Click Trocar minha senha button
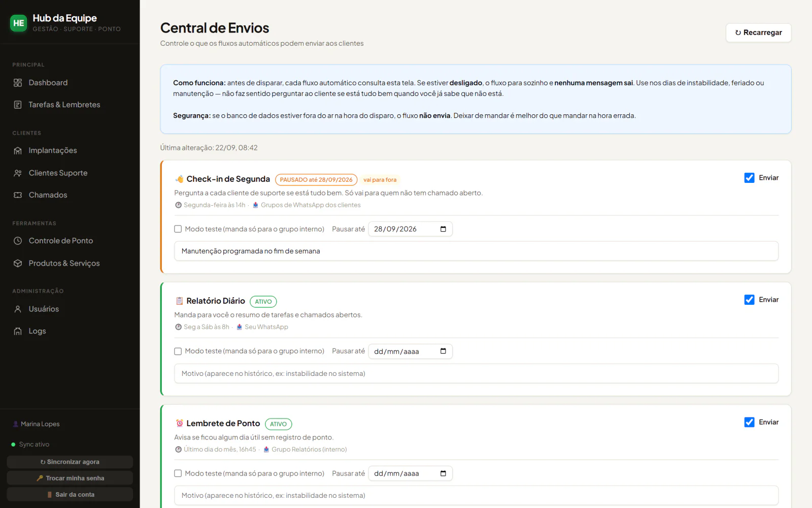The height and width of the screenshot is (508, 812). pos(70,478)
